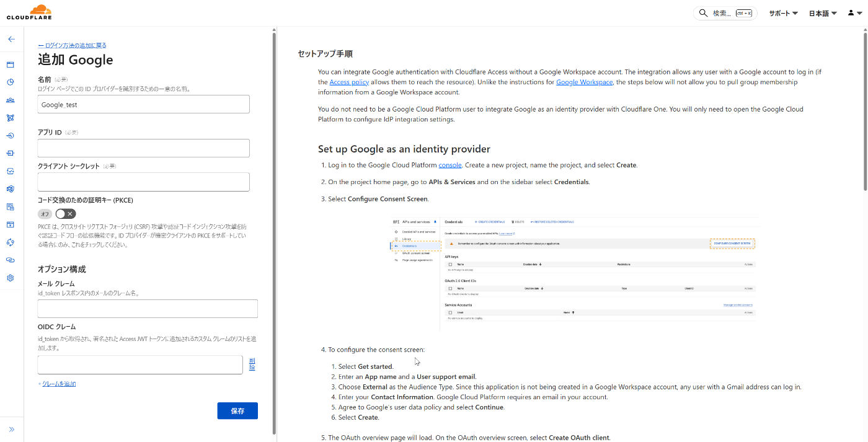The height and width of the screenshot is (442, 868).
Task: Focus the クライアント シークレット input field
Action: point(144,182)
